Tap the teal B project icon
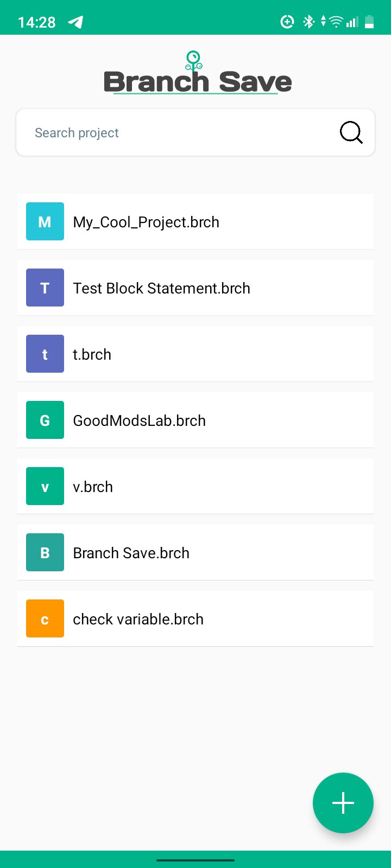The width and height of the screenshot is (391, 868). coord(45,552)
